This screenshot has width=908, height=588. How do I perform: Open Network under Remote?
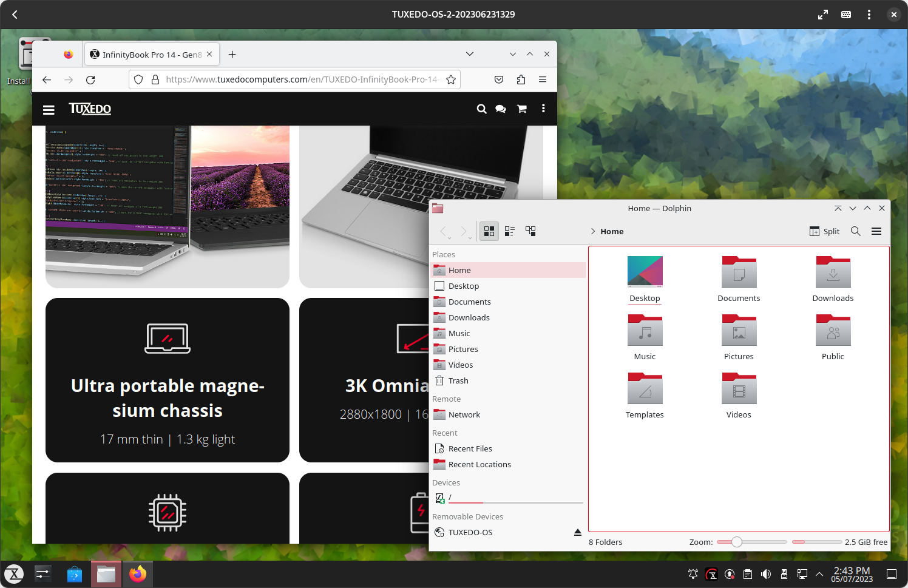tap(508, 414)
